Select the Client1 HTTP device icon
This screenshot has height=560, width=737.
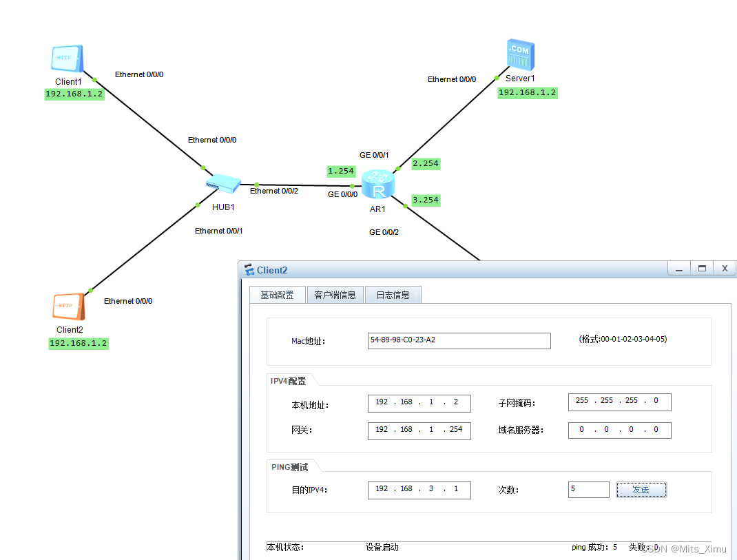pos(66,59)
